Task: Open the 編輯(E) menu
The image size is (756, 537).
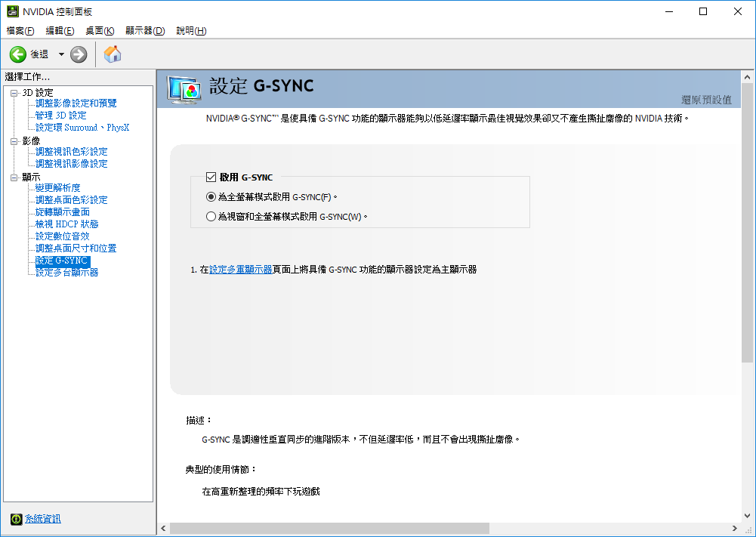Action: (60, 31)
